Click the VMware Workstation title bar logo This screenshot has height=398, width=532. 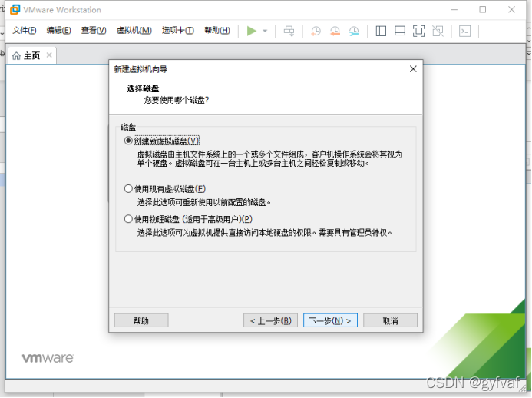click(15, 9)
